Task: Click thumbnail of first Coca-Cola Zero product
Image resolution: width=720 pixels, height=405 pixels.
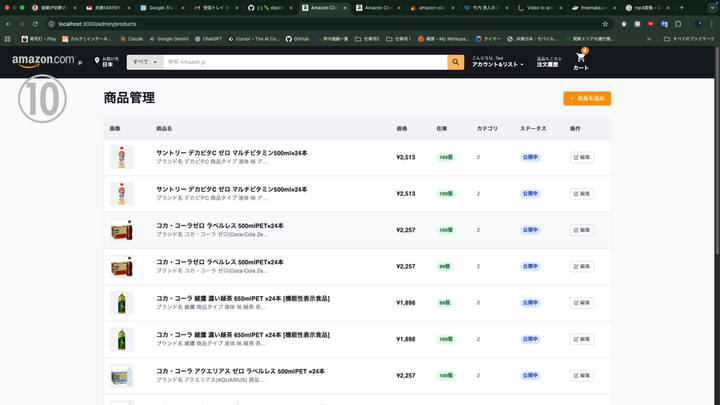Action: click(121, 230)
